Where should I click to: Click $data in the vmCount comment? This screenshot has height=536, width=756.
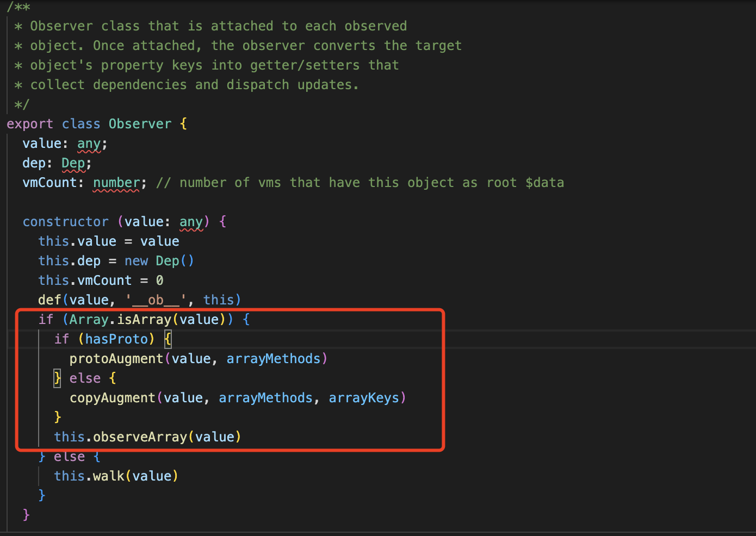point(544,183)
